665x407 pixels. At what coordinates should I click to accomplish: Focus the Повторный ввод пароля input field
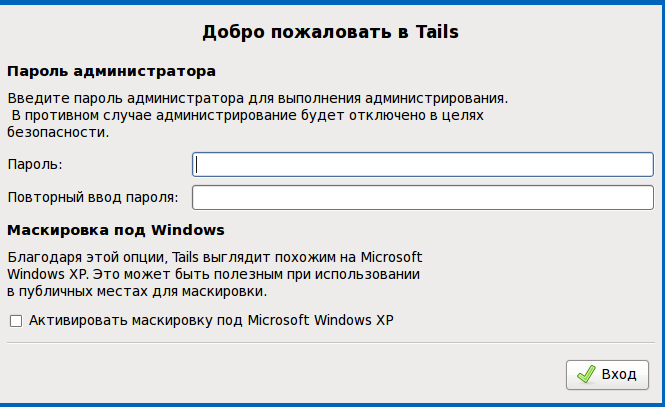pos(422,198)
